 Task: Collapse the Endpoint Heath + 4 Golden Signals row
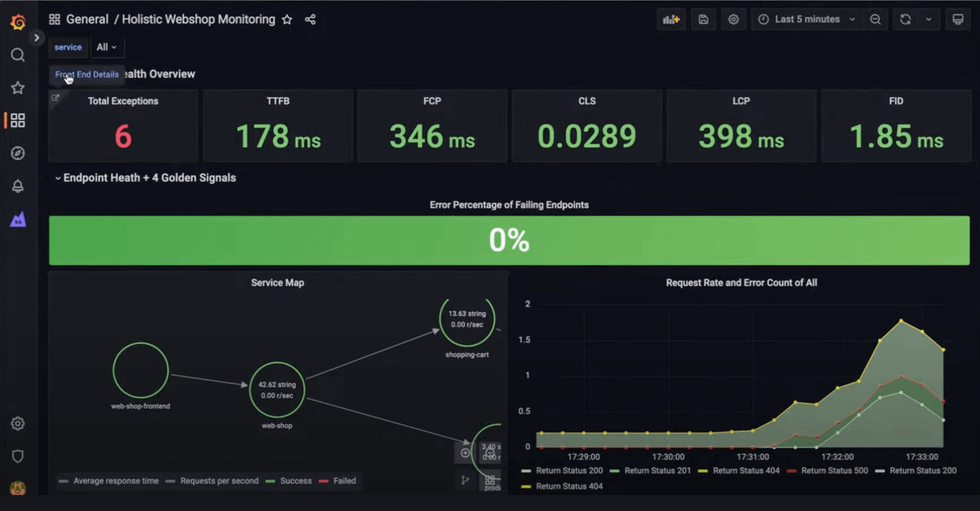(x=147, y=177)
